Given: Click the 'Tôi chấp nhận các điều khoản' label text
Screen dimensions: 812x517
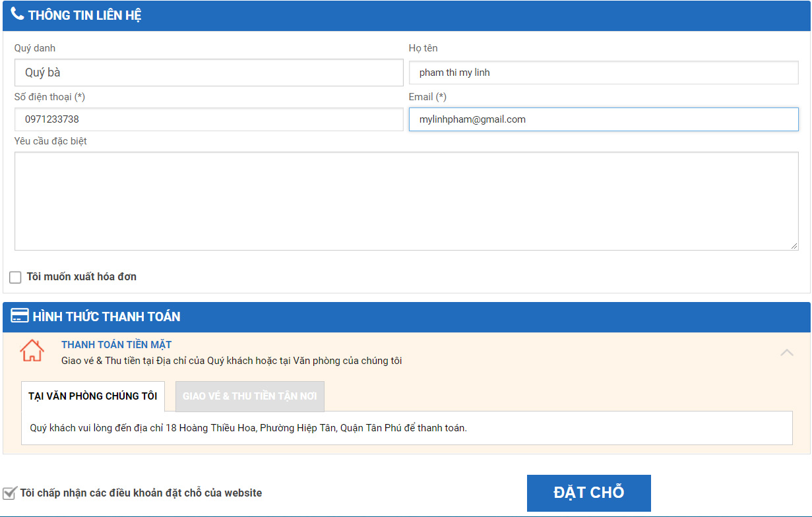Looking at the screenshot, I should 141,493.
